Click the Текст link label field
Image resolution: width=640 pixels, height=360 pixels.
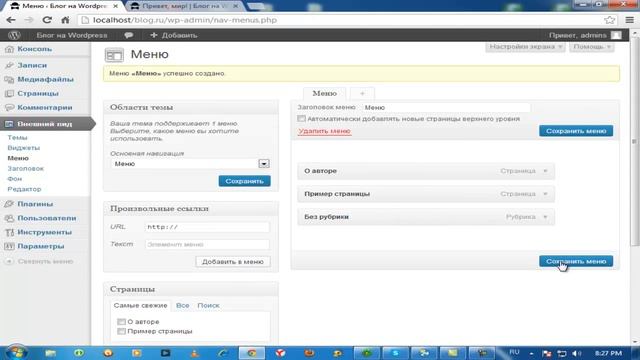[207, 244]
